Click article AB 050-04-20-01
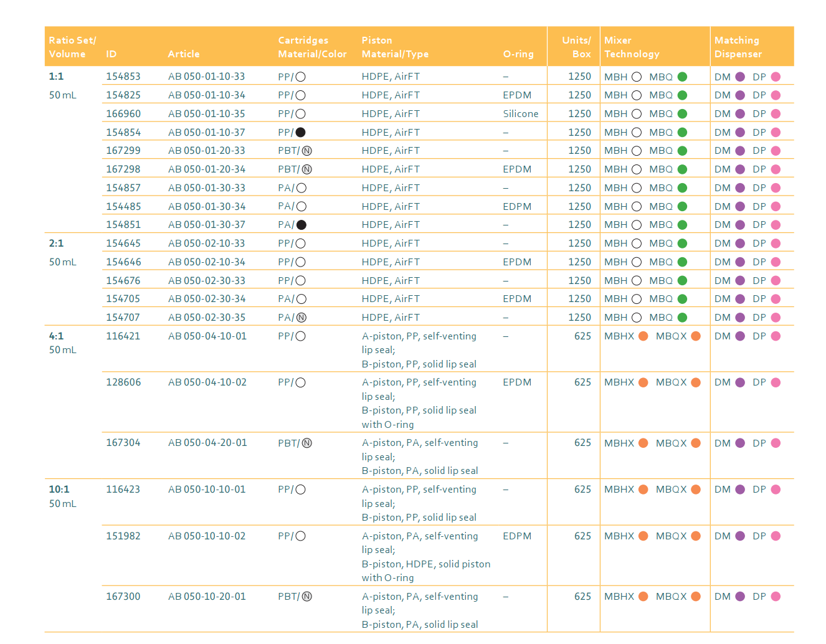The image size is (826, 644). coord(207,443)
